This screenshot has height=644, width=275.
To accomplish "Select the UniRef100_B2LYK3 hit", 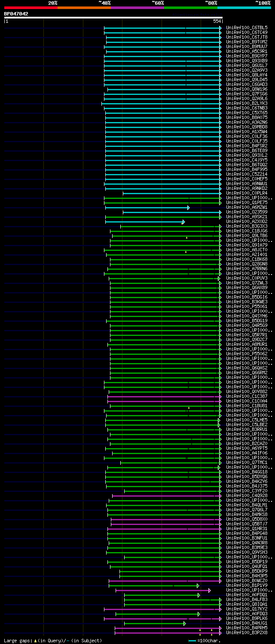I will 247,103.
